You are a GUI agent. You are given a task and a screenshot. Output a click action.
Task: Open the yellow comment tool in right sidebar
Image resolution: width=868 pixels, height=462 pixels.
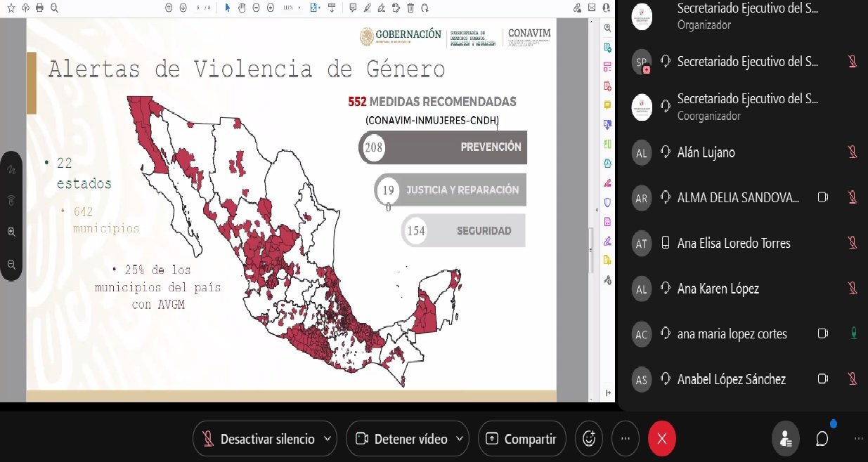[x=607, y=105]
